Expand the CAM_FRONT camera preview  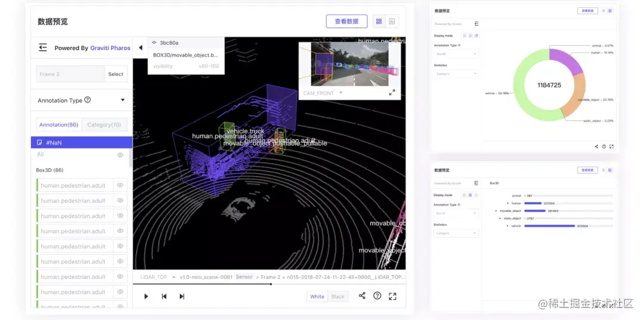click(392, 93)
